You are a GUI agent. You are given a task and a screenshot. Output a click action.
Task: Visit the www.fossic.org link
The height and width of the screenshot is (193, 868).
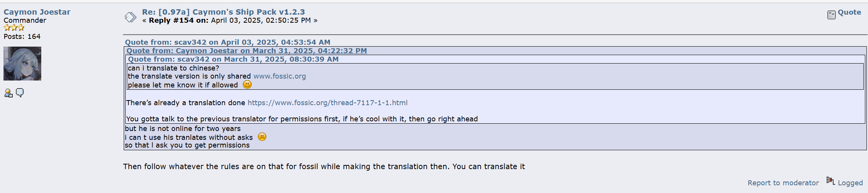279,76
